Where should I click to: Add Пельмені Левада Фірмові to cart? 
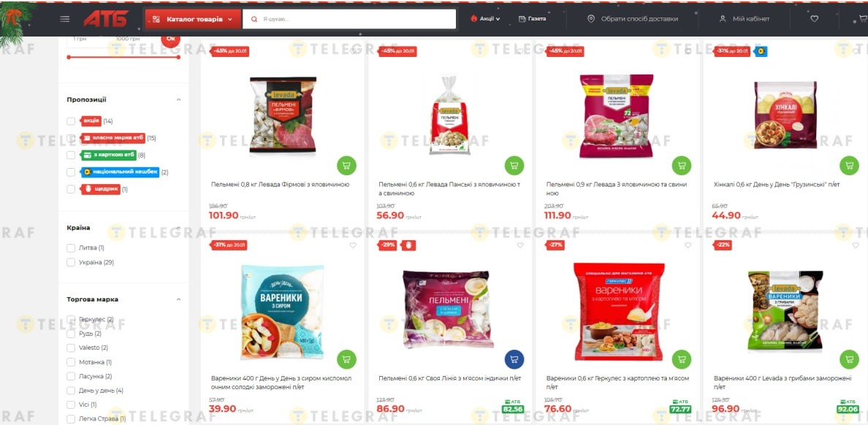tap(346, 165)
